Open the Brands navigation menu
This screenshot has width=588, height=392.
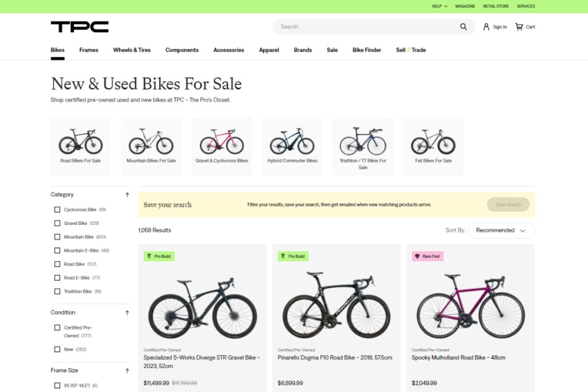coord(303,50)
